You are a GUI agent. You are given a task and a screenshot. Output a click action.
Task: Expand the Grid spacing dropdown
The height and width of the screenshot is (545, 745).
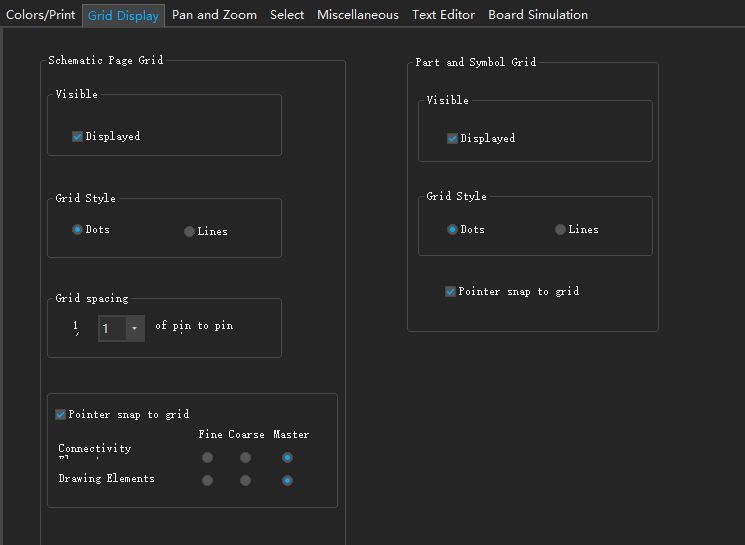(x=134, y=328)
